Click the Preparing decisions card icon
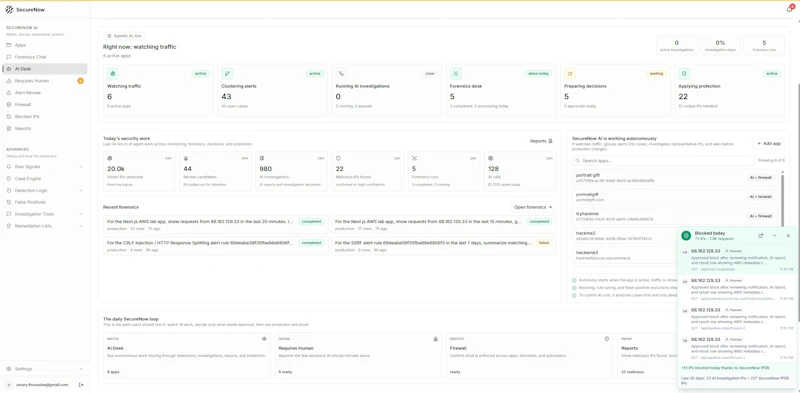800x393 pixels. coord(570,73)
